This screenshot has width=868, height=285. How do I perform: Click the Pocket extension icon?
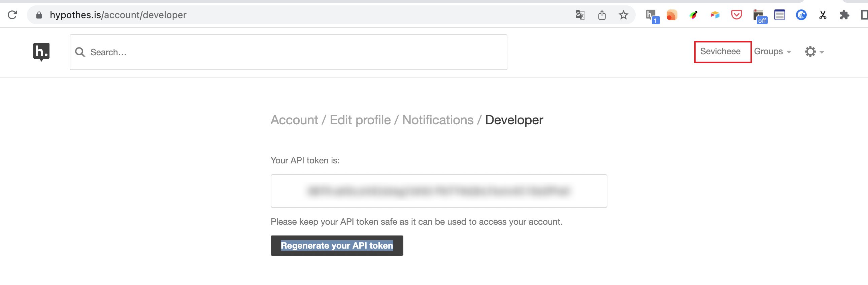[736, 15]
